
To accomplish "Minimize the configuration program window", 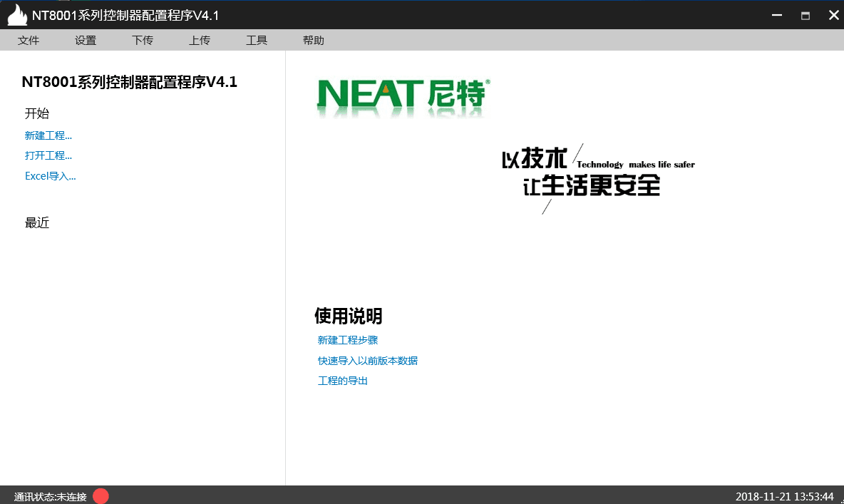I will [x=776, y=15].
